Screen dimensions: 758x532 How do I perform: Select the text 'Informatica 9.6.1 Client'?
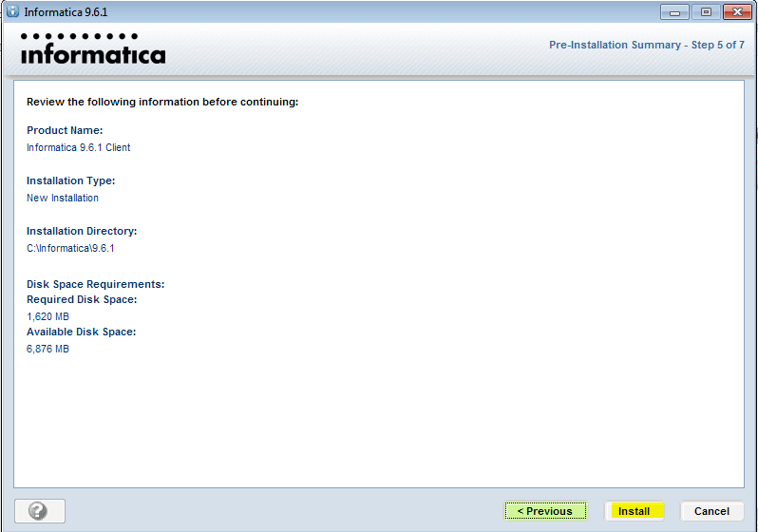78,147
